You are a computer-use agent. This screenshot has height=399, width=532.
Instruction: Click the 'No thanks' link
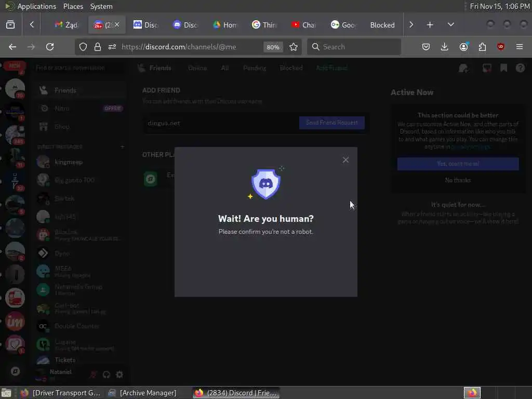tap(458, 180)
